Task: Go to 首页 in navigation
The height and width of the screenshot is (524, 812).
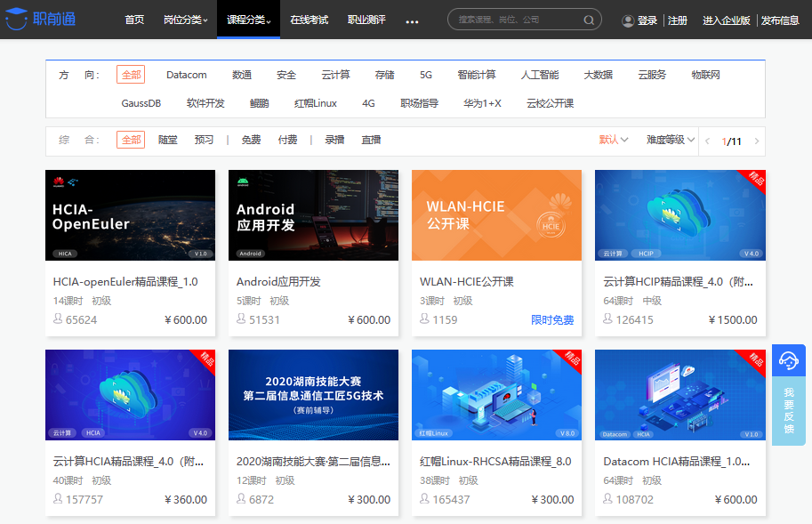Action: [x=134, y=20]
